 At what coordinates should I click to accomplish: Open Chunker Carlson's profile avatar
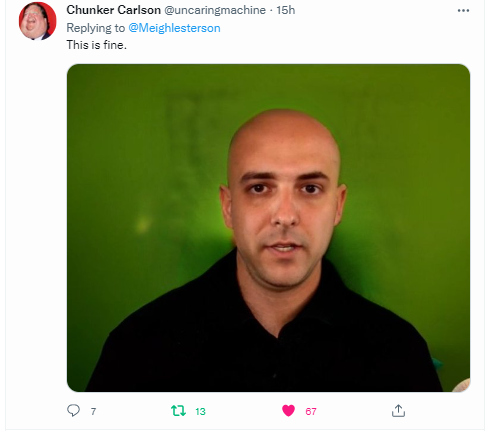coord(37,21)
